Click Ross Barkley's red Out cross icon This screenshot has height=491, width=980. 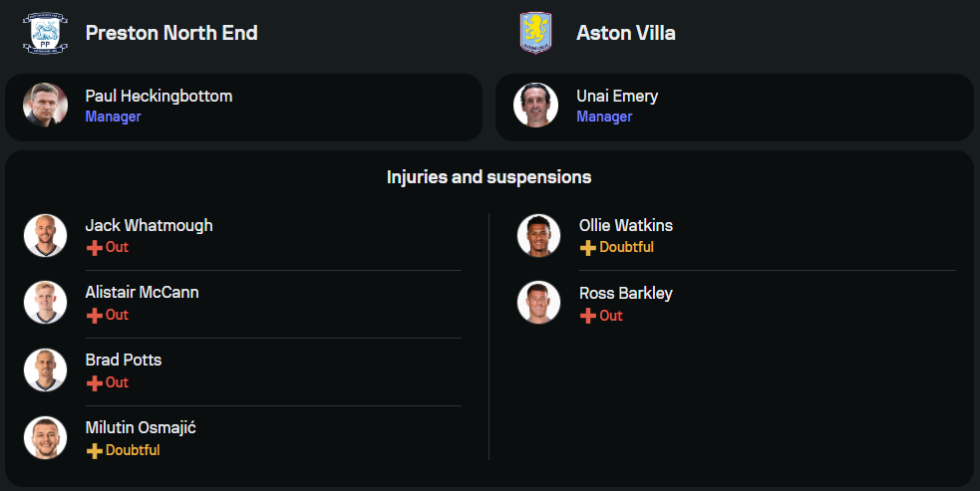[x=587, y=316]
